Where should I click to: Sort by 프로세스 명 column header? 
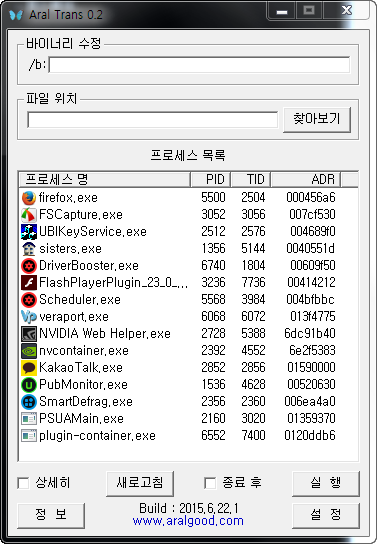point(104,179)
